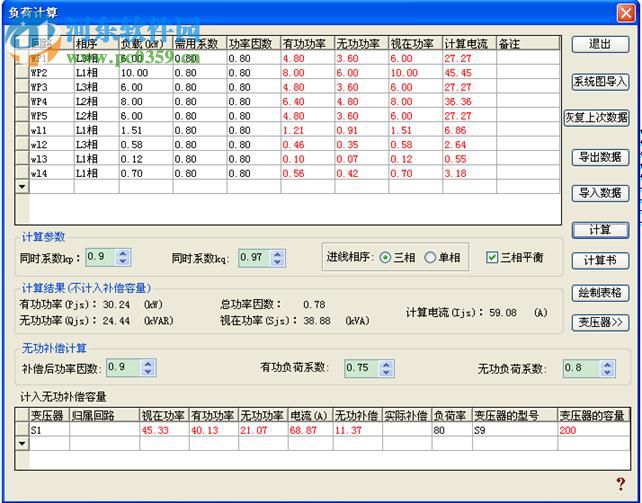Click the 68.87 current cell of S1
Viewport: 642px width, 503px height.
coord(310,430)
